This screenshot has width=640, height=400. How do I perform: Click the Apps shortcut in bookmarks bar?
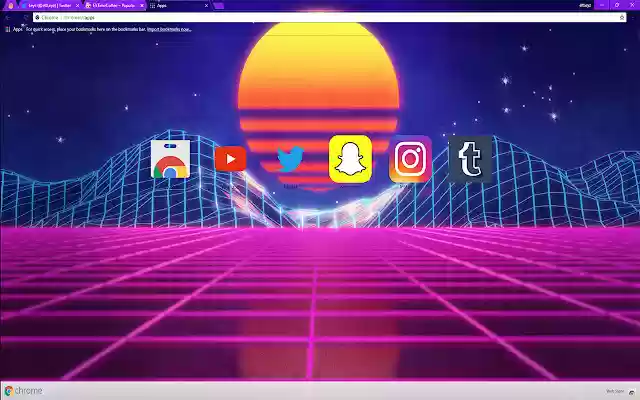click(14, 29)
